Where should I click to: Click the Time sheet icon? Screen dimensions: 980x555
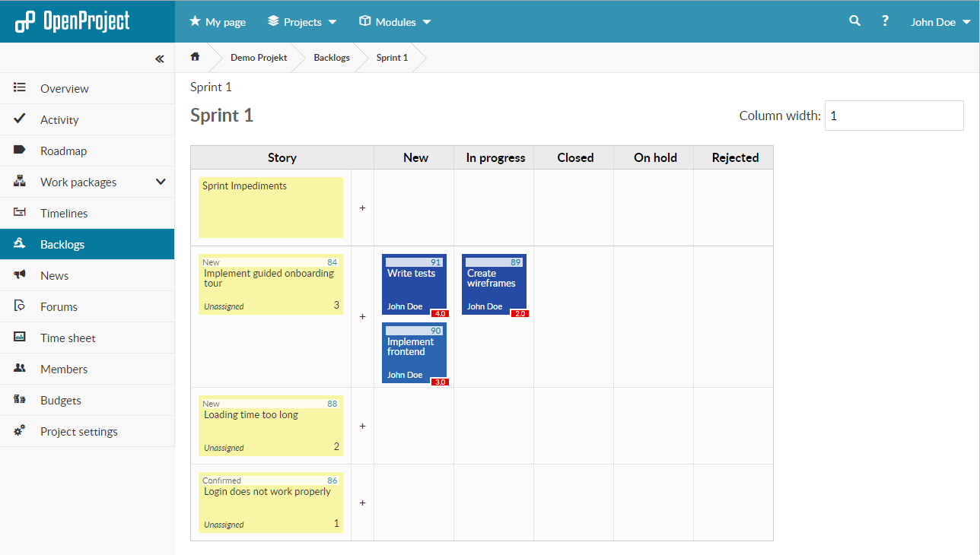tap(20, 338)
